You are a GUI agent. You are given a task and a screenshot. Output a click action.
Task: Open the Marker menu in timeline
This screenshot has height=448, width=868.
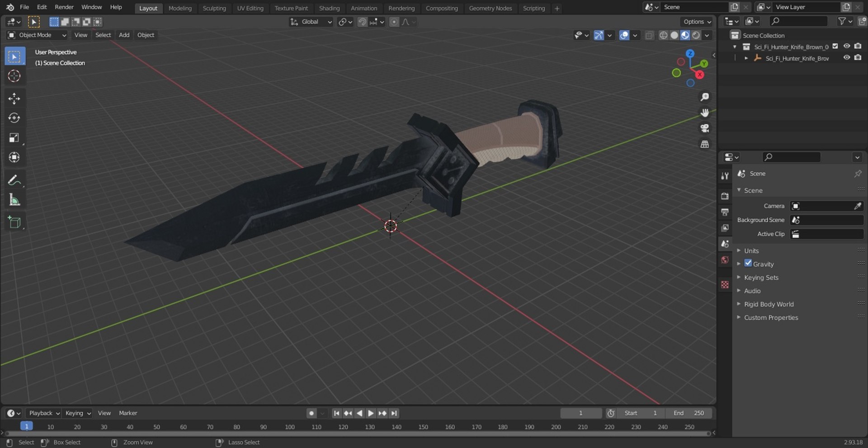128,413
